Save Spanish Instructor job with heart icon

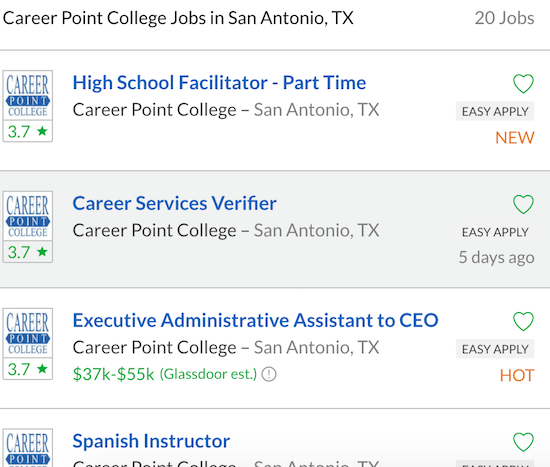523,442
